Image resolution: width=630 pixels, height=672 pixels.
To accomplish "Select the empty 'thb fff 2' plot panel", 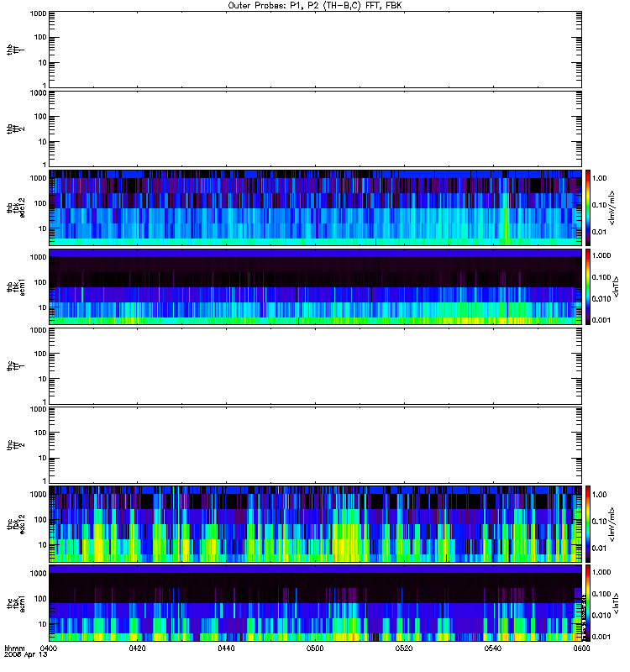I will (315, 129).
